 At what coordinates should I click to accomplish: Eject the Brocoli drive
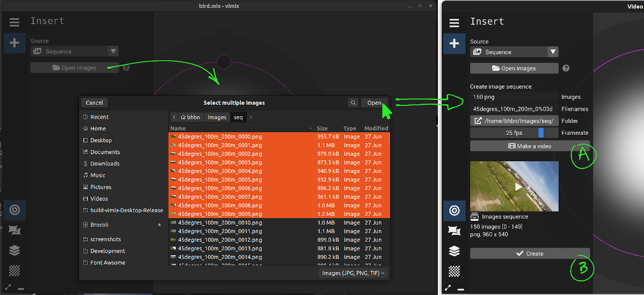[159, 225]
